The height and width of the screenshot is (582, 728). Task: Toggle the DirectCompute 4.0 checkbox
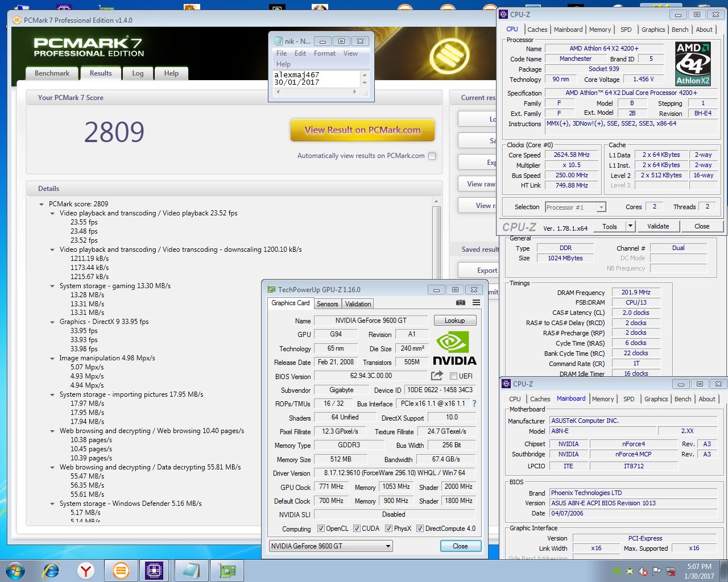click(x=420, y=529)
